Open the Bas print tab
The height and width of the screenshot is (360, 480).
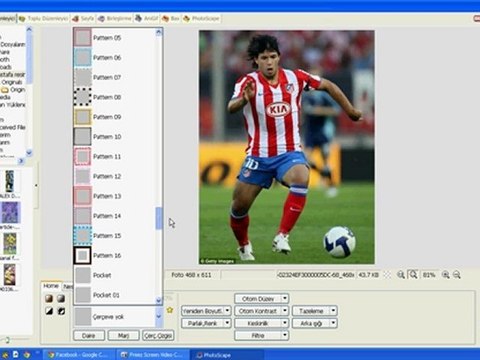171,19
